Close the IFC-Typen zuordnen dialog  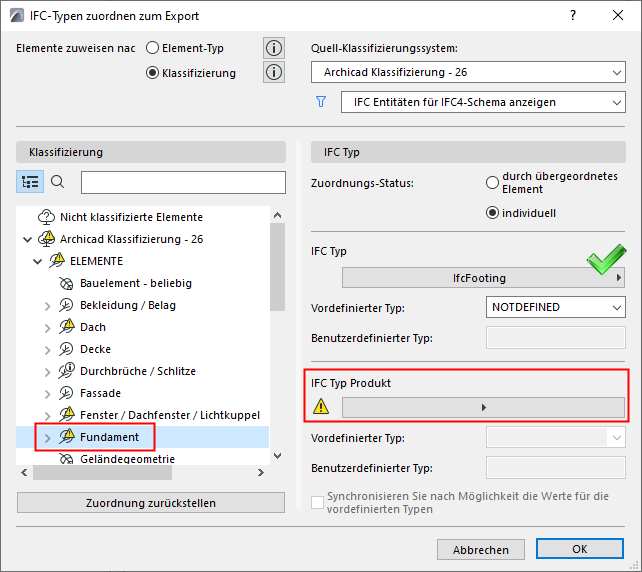pyautogui.click(x=618, y=16)
